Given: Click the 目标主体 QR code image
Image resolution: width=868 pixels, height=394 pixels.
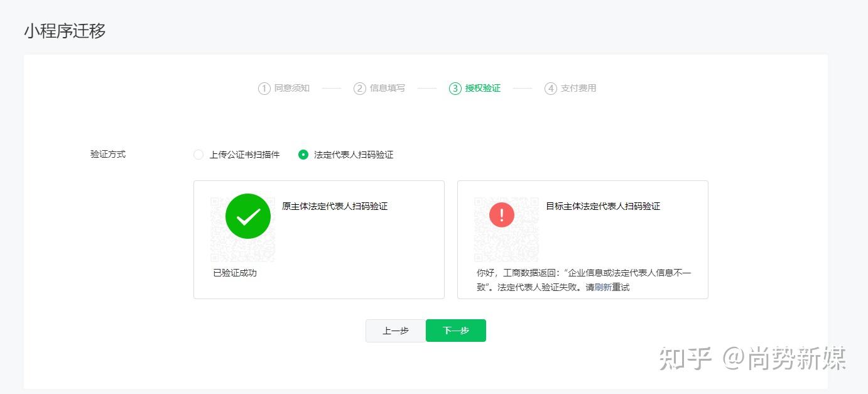Looking at the screenshot, I should coord(506,229).
